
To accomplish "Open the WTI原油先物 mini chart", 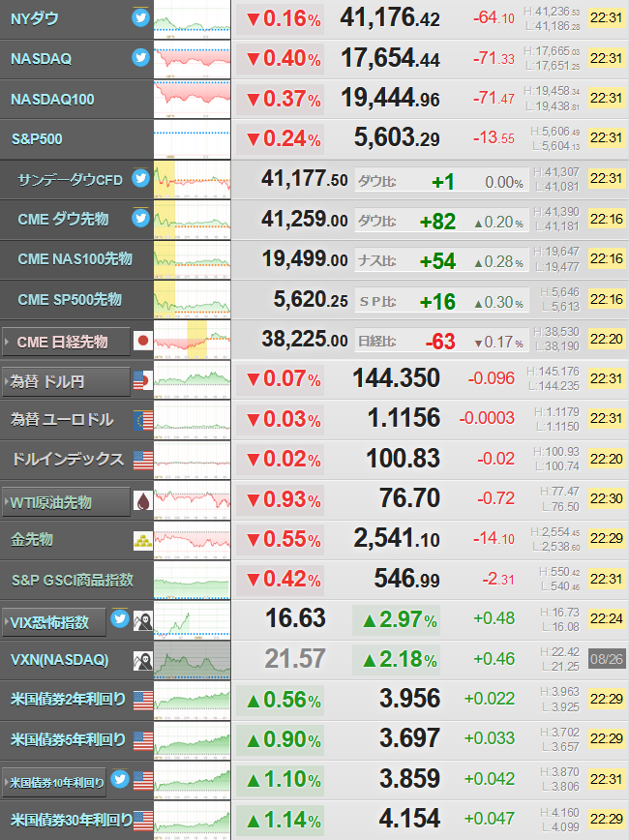I will pyautogui.click(x=192, y=500).
